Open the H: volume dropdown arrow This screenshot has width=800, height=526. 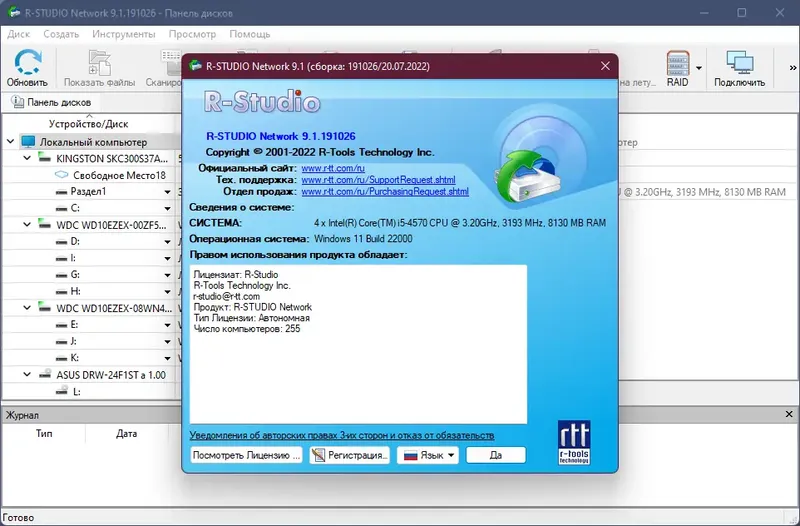[x=167, y=292]
